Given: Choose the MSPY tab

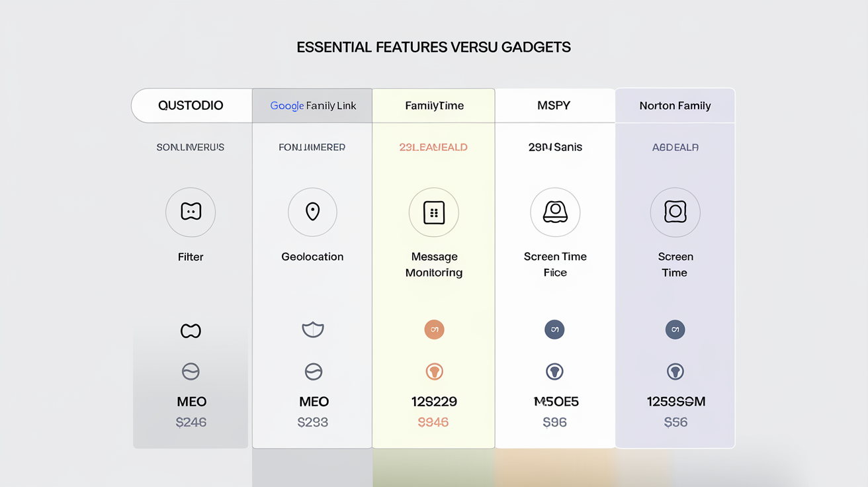Looking at the screenshot, I should point(554,105).
